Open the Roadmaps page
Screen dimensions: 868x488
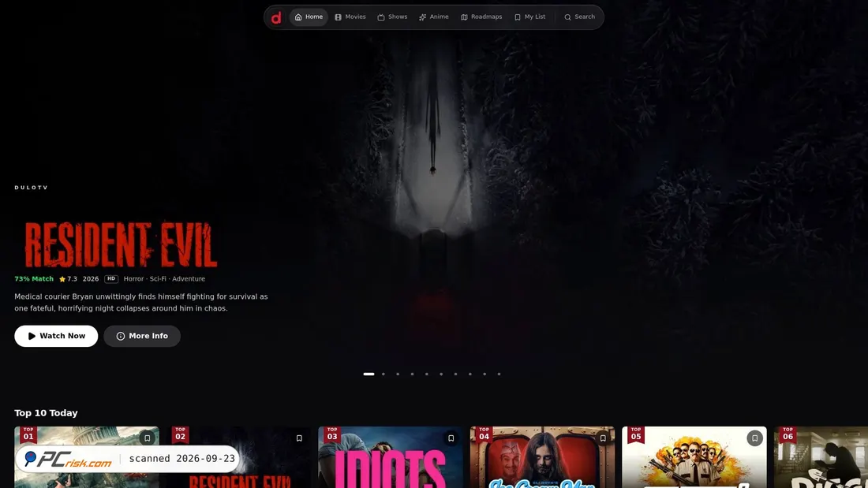tap(481, 17)
